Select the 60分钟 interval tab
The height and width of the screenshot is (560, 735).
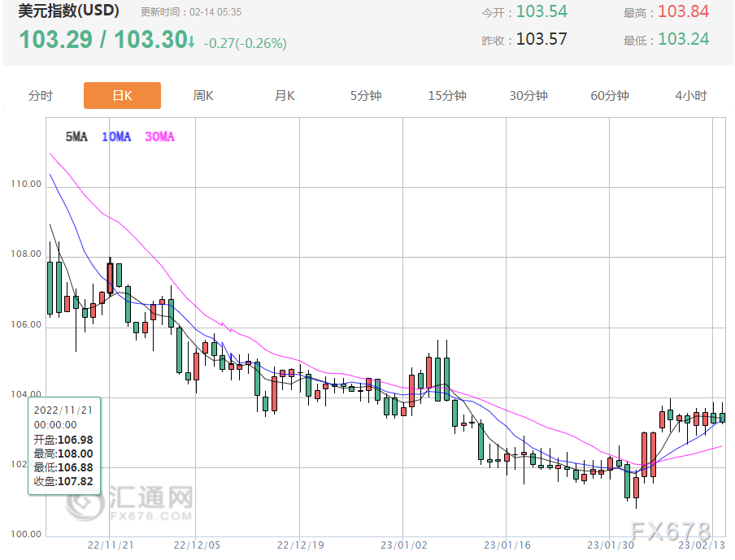tap(608, 95)
